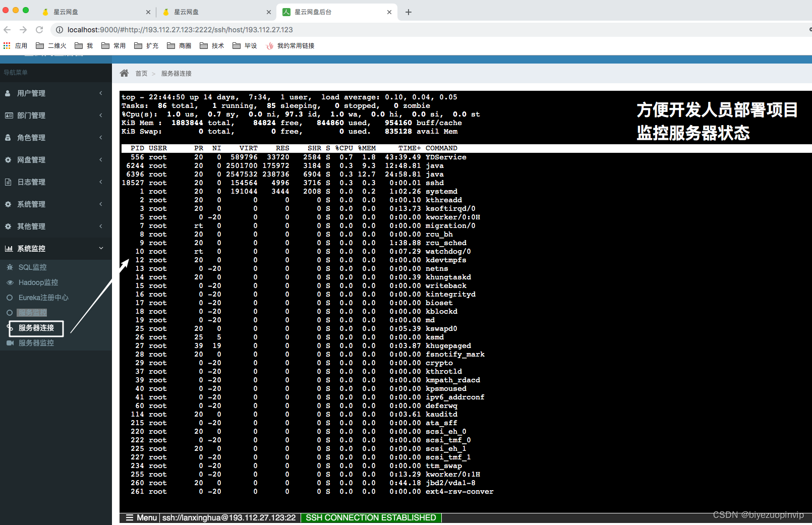This screenshot has width=812, height=525.
Task: Open the 常用 bookmark folder
Action: tap(113, 45)
